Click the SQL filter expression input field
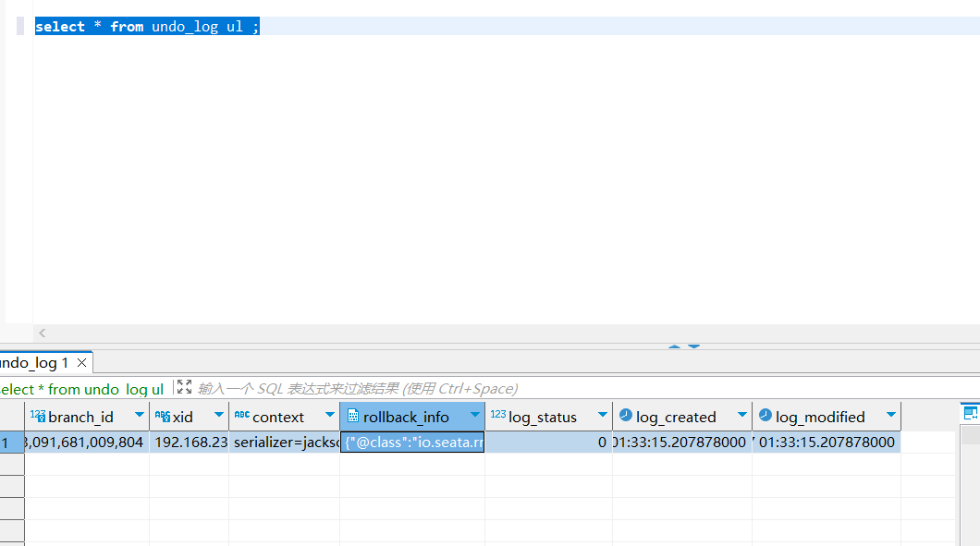Image resolution: width=980 pixels, height=546 pixels. (x=555, y=389)
